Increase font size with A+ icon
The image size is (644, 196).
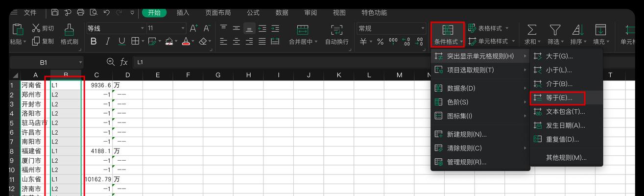click(x=194, y=28)
